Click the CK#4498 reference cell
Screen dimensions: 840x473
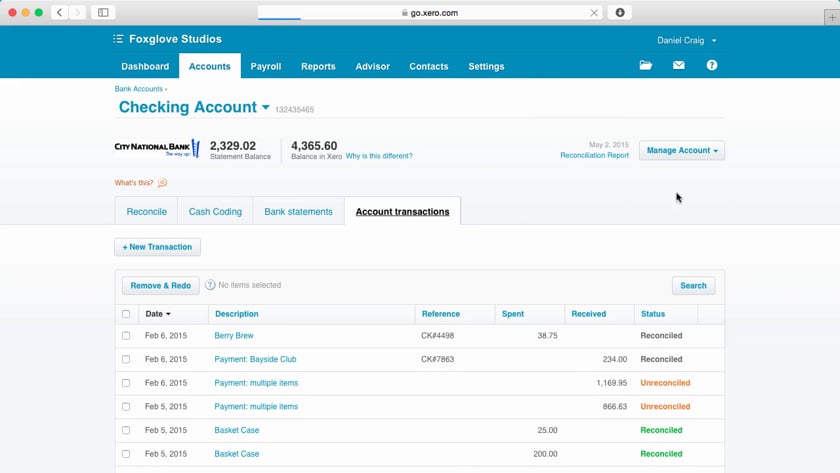tap(437, 336)
